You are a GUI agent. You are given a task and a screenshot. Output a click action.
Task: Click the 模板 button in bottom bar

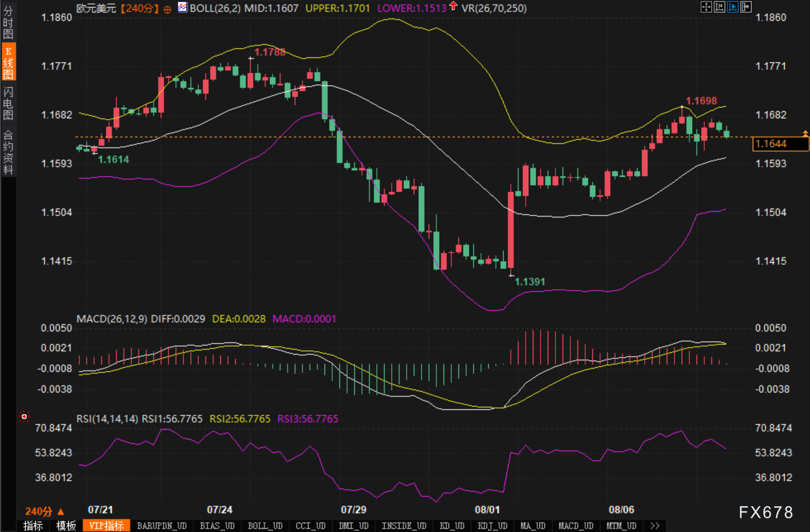click(x=66, y=525)
